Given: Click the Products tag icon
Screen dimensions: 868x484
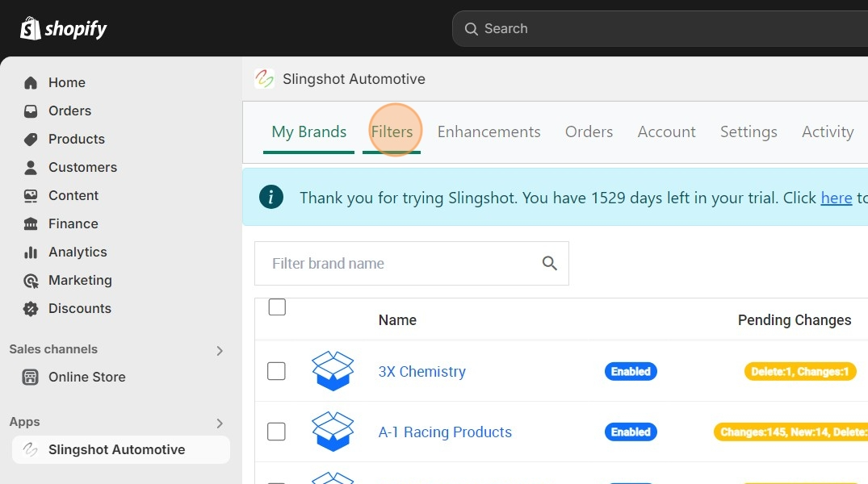Looking at the screenshot, I should pyautogui.click(x=31, y=139).
